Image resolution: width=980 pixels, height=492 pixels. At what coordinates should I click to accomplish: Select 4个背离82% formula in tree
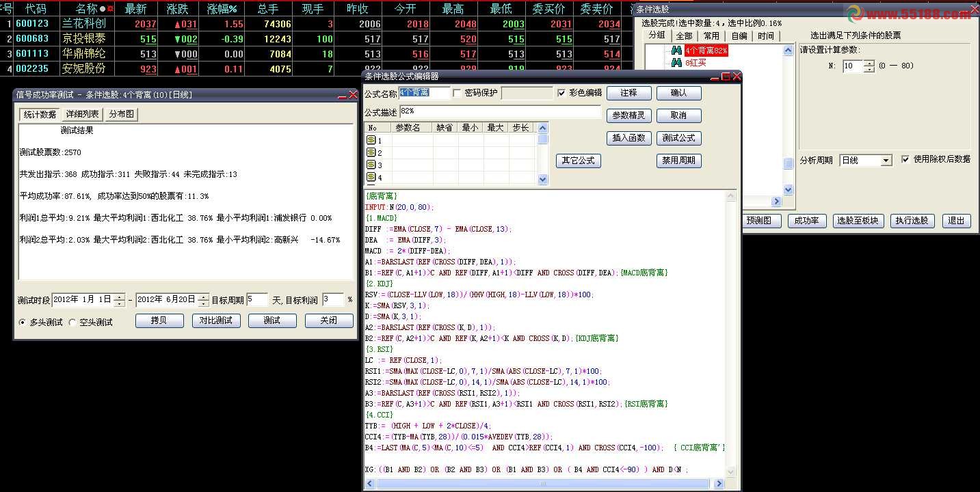pyautogui.click(x=706, y=51)
